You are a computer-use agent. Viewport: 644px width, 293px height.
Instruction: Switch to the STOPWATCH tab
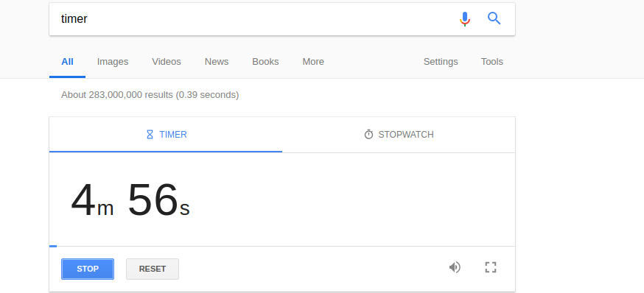[x=399, y=135]
